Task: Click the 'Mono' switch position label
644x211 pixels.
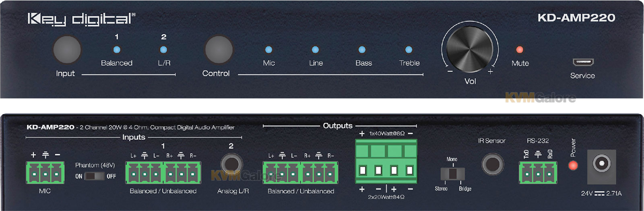Action: [452, 159]
